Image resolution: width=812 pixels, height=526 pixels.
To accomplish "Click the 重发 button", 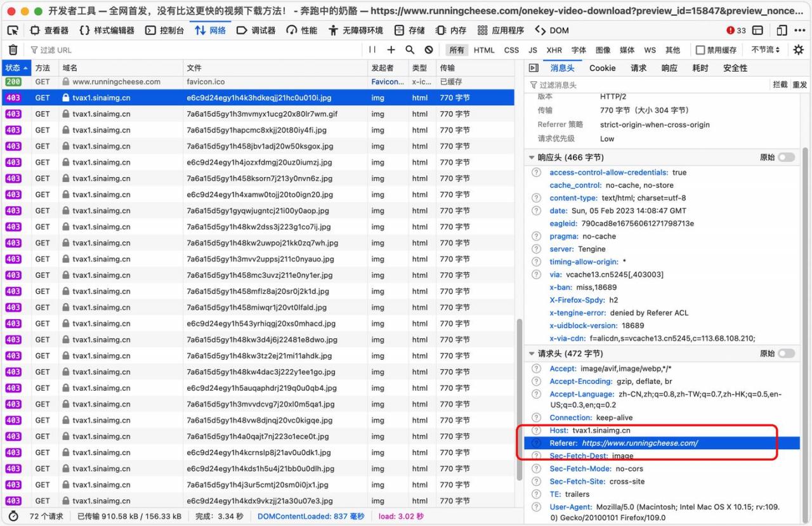I will 800,84.
